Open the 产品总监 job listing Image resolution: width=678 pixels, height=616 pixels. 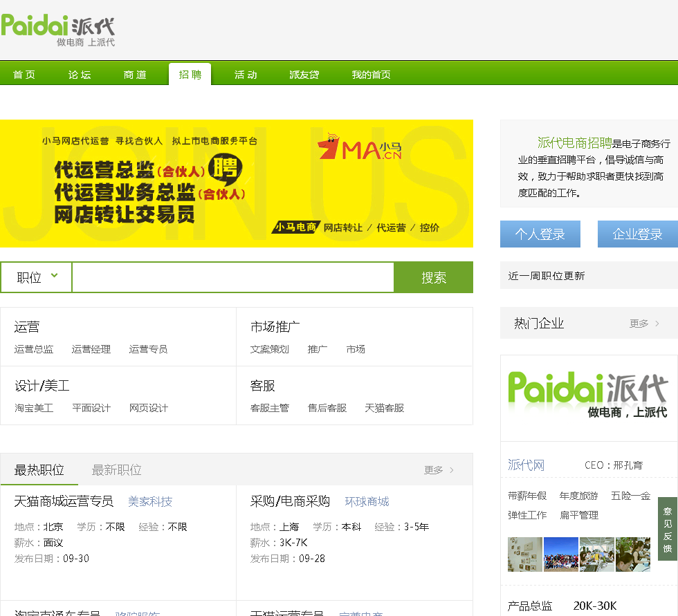530,606
